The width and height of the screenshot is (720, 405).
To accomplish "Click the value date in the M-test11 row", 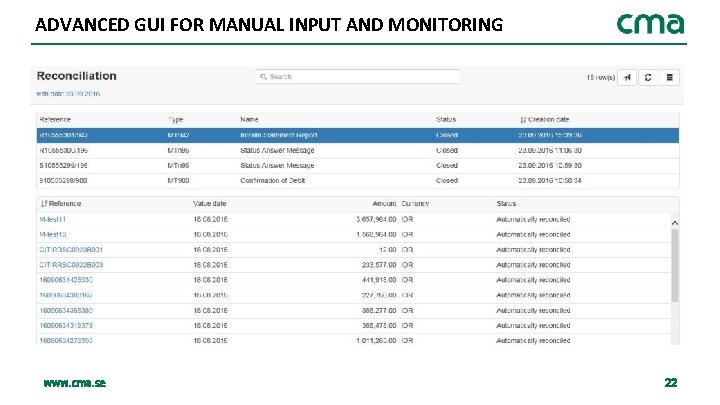I will click(x=210, y=219).
